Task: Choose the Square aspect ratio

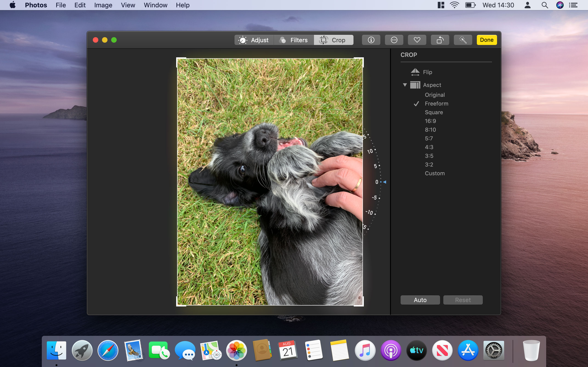Action: click(434, 112)
